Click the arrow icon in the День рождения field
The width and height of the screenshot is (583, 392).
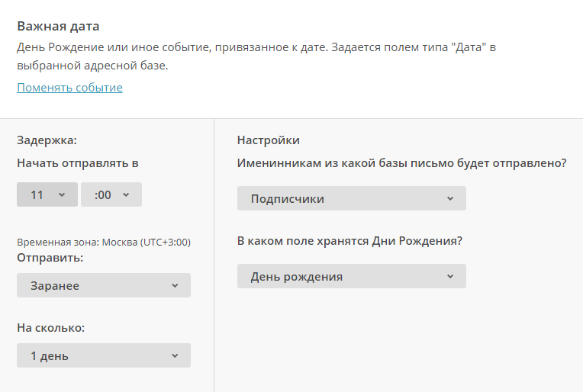coord(450,276)
